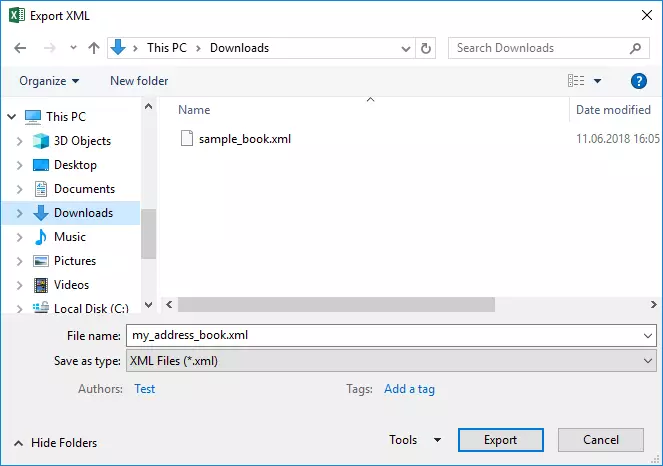Select the sample_book.xml file
Screen dimensions: 663x466
coord(244,139)
